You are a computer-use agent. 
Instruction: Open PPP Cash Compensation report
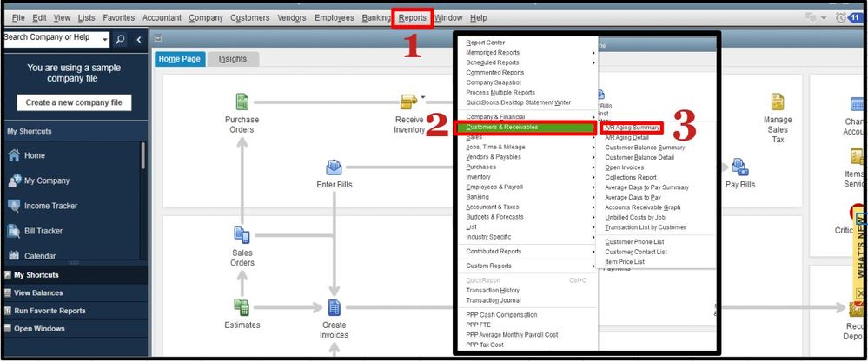501,314
